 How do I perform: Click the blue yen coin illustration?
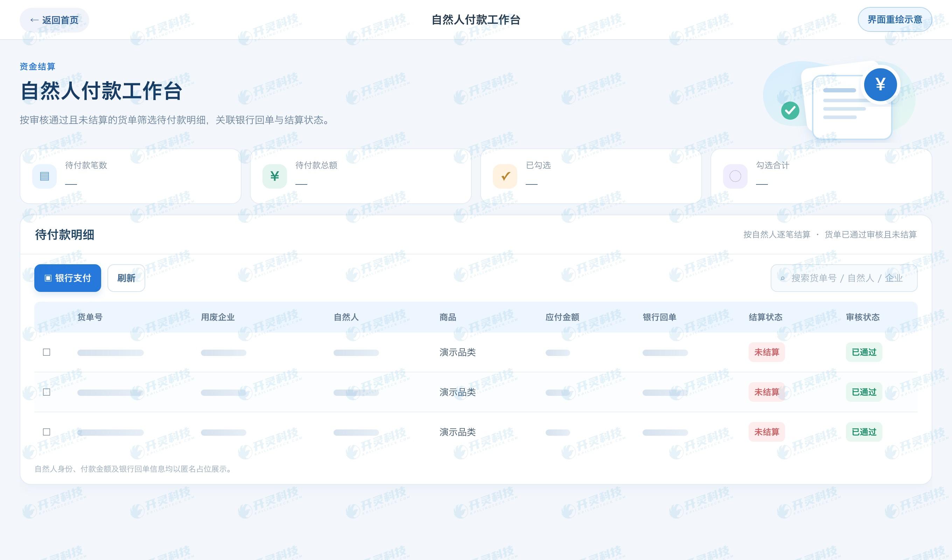pyautogui.click(x=881, y=84)
